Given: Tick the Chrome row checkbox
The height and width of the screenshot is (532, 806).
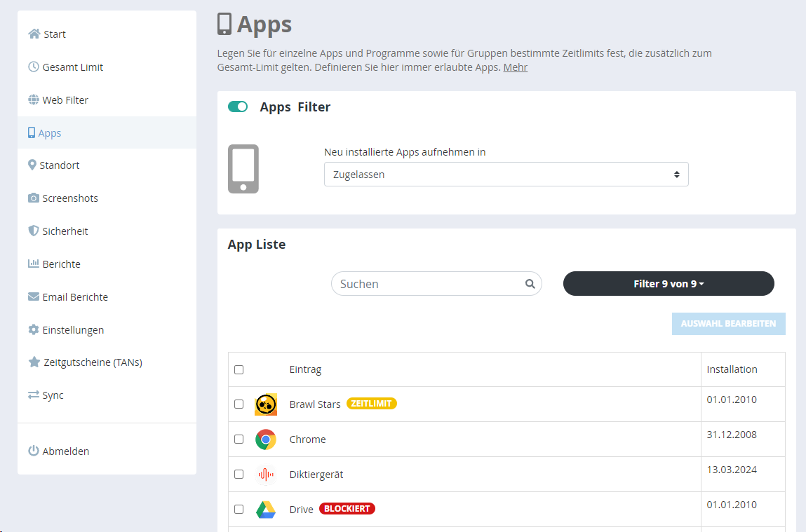Looking at the screenshot, I should coord(239,439).
